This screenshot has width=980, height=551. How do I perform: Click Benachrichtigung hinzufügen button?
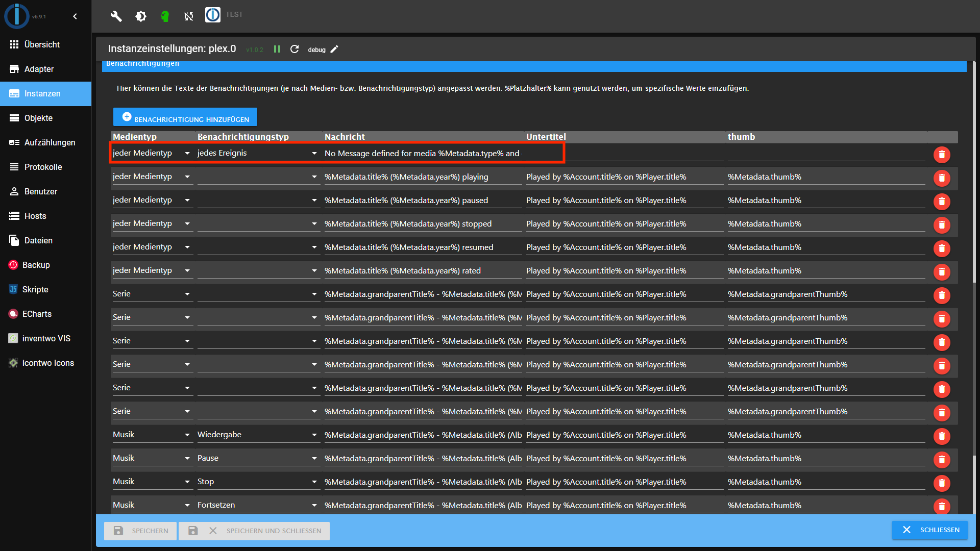click(185, 117)
